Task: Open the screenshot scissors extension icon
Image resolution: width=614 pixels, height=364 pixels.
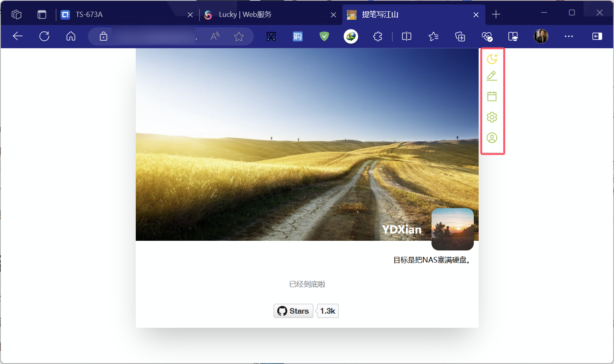Action: [x=271, y=37]
